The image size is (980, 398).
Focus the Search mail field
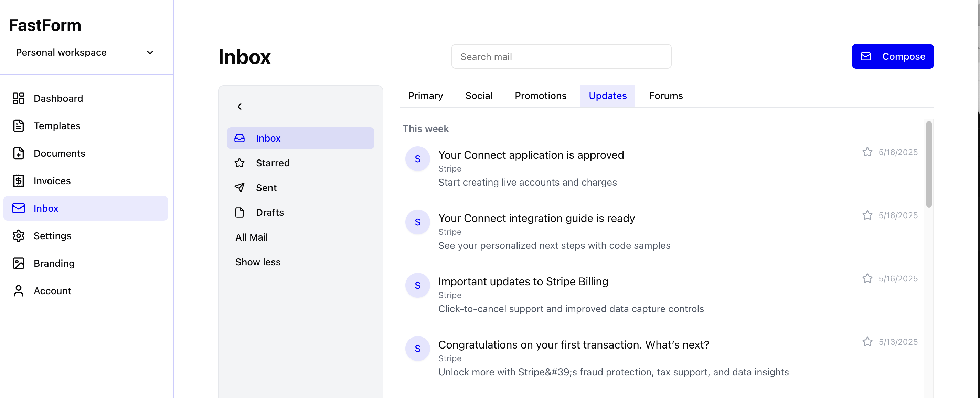point(561,57)
